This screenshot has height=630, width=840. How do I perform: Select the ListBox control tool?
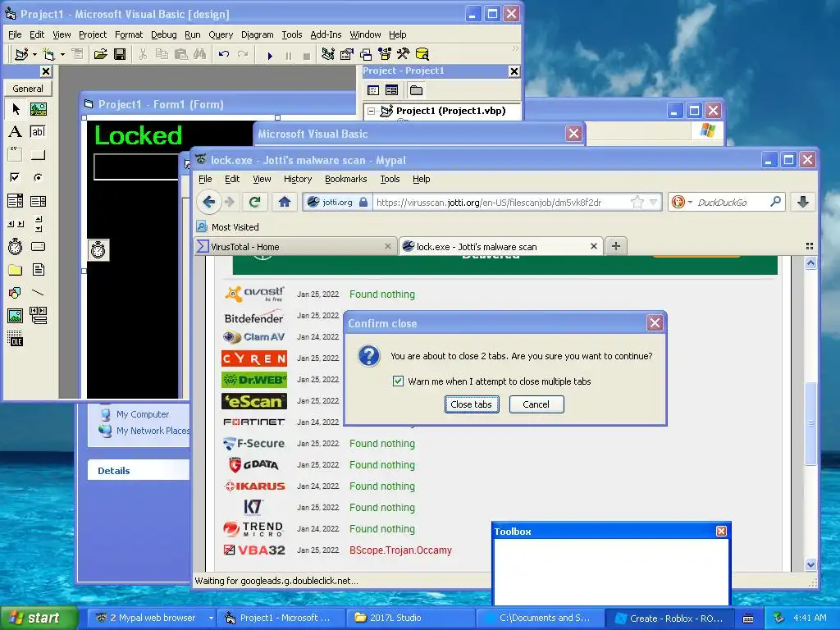pyautogui.click(x=38, y=201)
